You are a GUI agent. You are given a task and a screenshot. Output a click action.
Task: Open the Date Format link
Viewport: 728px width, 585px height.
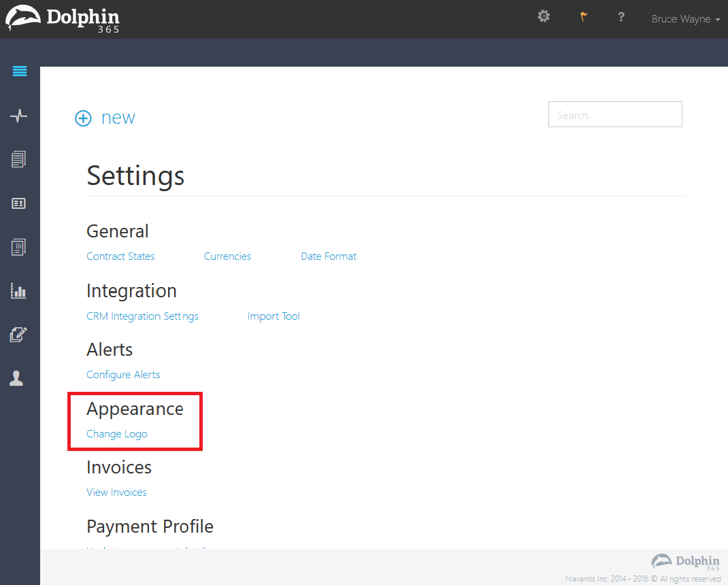[x=329, y=256]
